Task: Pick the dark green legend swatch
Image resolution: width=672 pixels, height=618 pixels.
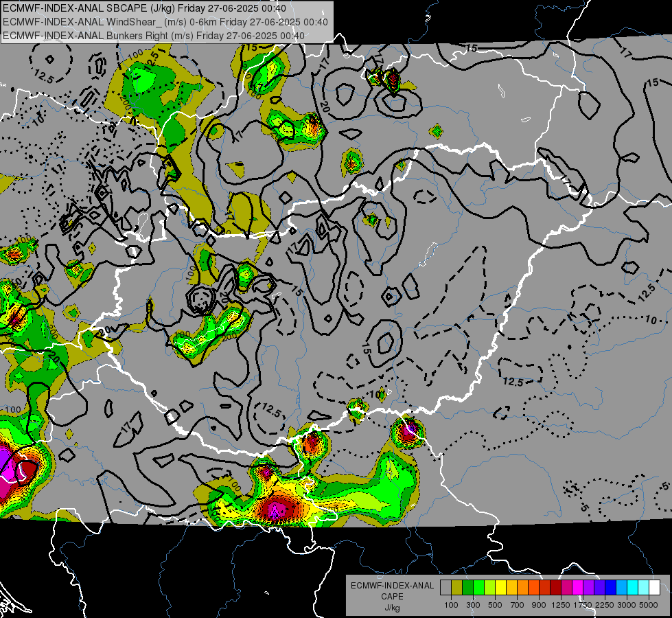Action: point(467,588)
